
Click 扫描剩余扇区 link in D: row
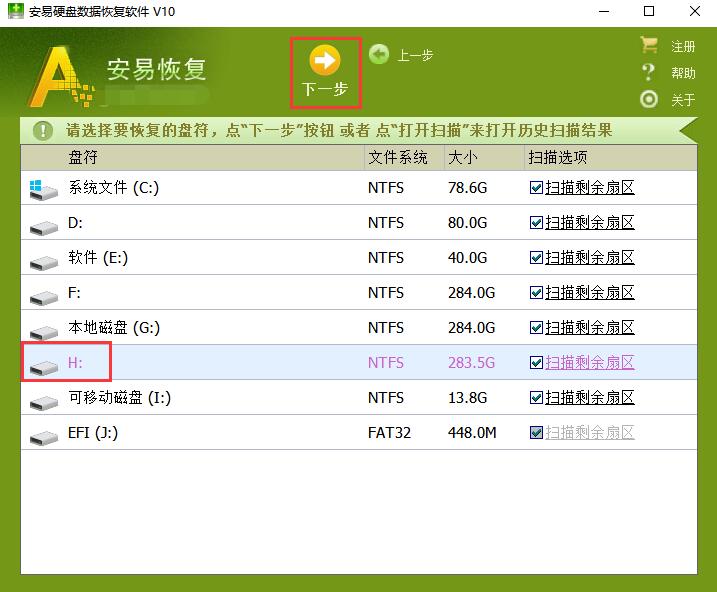click(590, 223)
